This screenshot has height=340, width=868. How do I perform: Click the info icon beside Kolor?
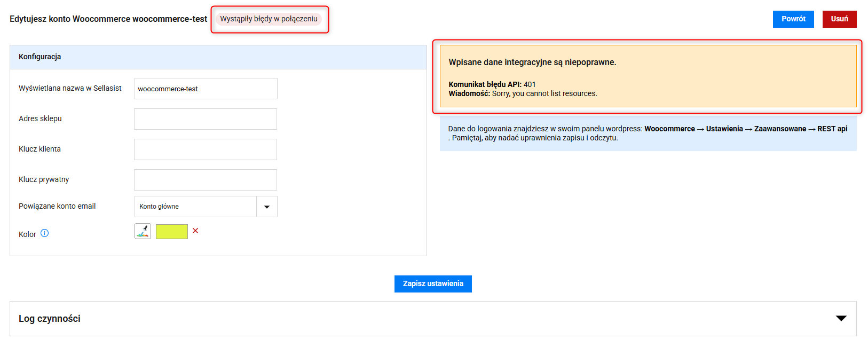[45, 233]
